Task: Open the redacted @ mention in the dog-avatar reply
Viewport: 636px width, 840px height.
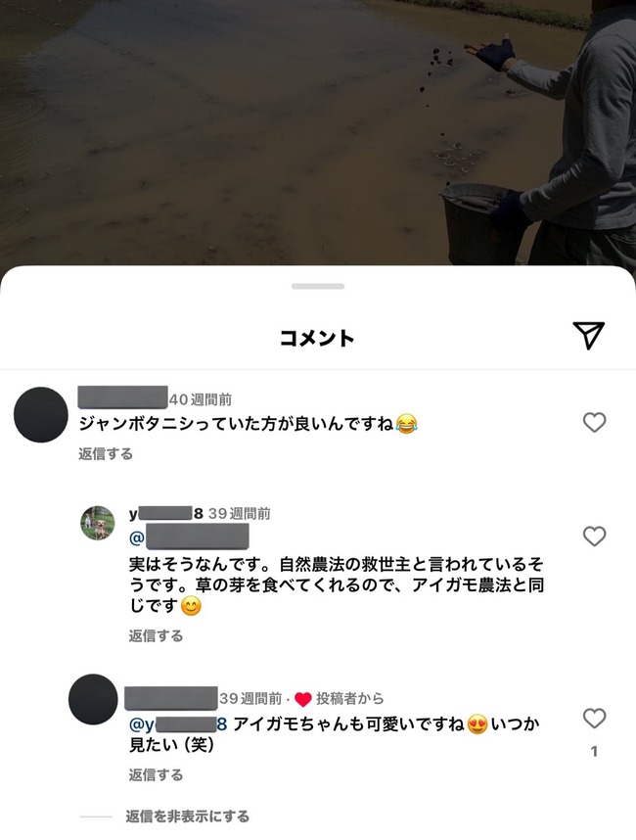Action: click(189, 537)
